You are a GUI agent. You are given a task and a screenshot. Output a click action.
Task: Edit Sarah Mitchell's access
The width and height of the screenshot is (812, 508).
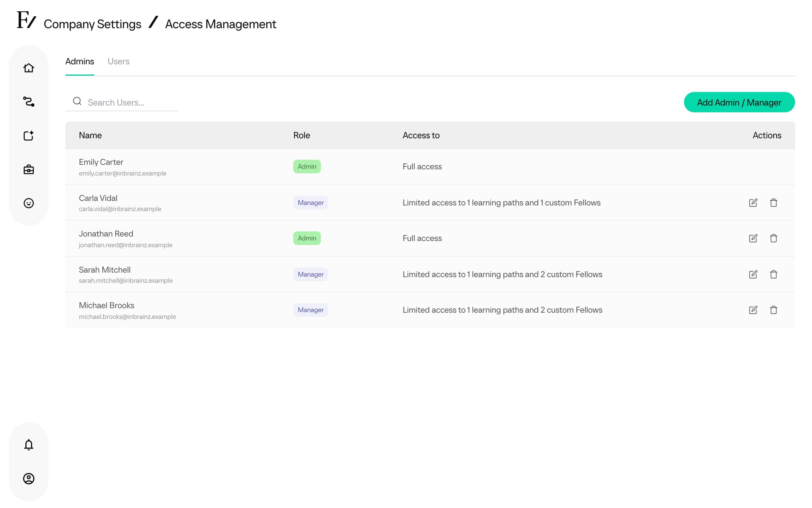pos(753,275)
